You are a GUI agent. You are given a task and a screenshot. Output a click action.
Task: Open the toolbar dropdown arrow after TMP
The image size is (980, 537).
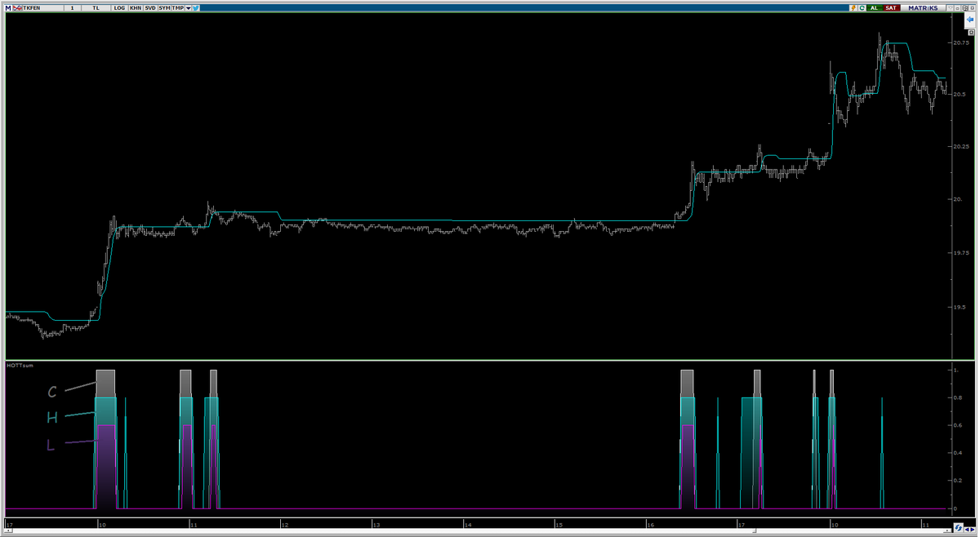tap(189, 8)
